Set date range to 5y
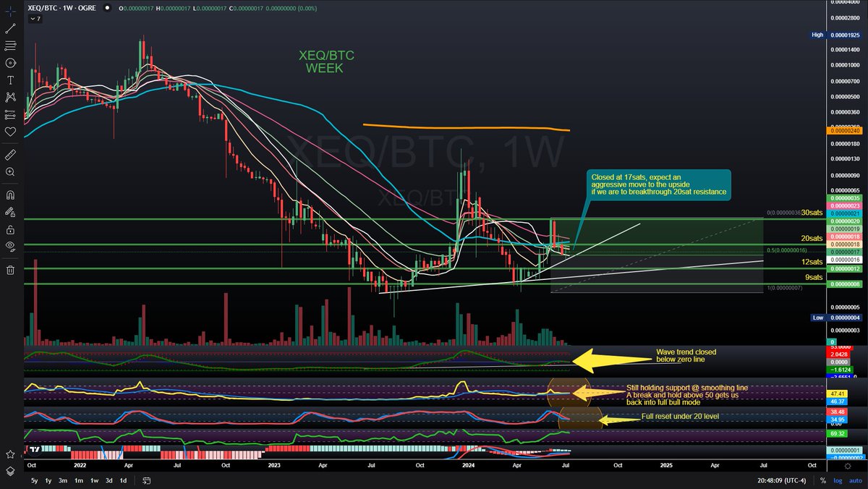This screenshot has width=868, height=489. pyautogui.click(x=35, y=481)
